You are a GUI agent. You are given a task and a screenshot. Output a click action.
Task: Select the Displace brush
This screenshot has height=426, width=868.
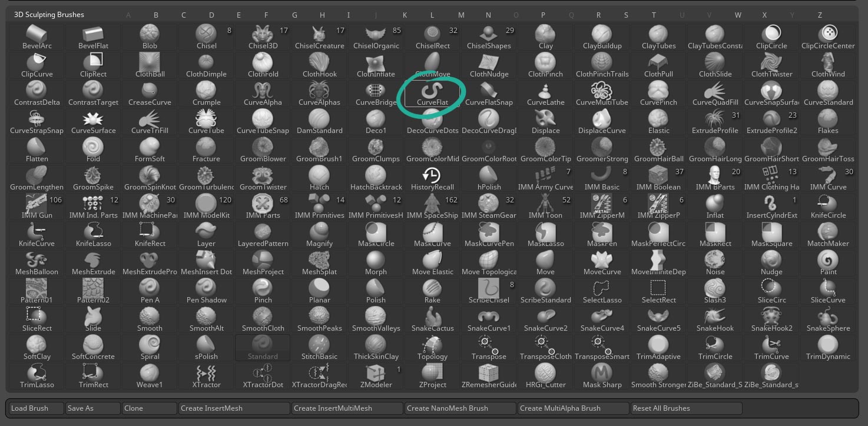tap(545, 122)
